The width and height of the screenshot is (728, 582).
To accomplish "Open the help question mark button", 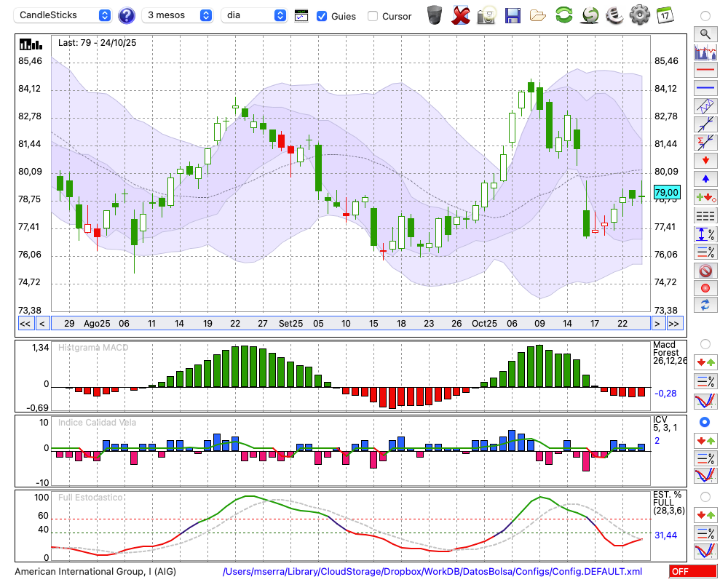I will tap(126, 15).
